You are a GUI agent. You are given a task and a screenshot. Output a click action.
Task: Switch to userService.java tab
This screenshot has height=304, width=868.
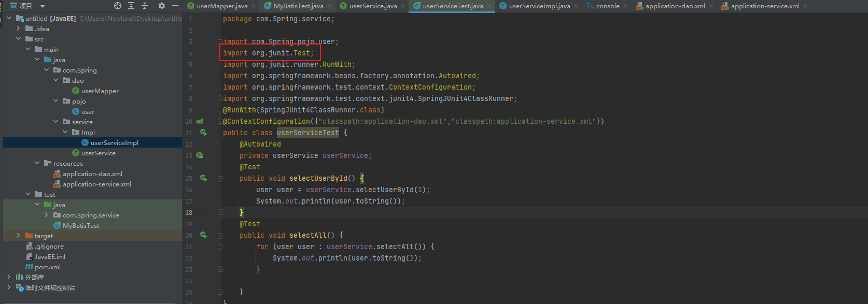tap(373, 6)
